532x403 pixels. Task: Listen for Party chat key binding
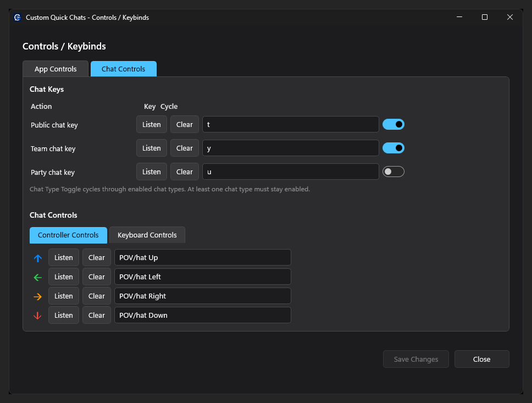(152, 172)
